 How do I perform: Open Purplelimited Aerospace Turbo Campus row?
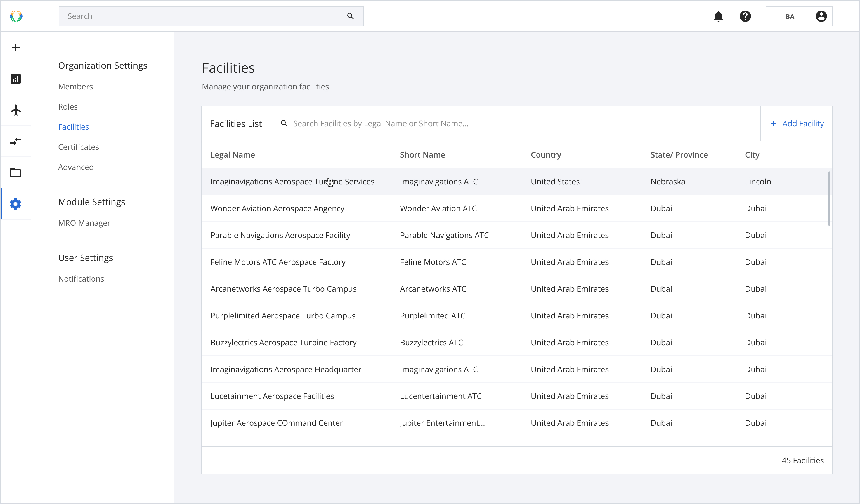pos(517,316)
